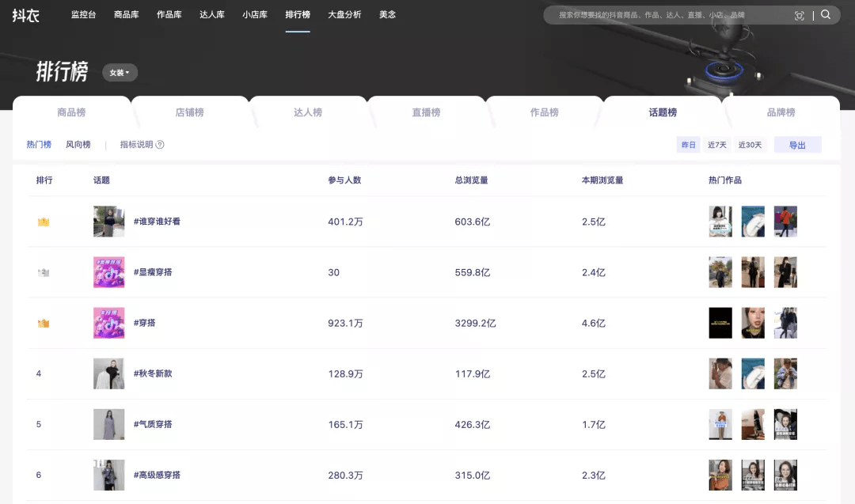Click the second place silver crown icon
This screenshot has width=855, height=504.
point(44,272)
